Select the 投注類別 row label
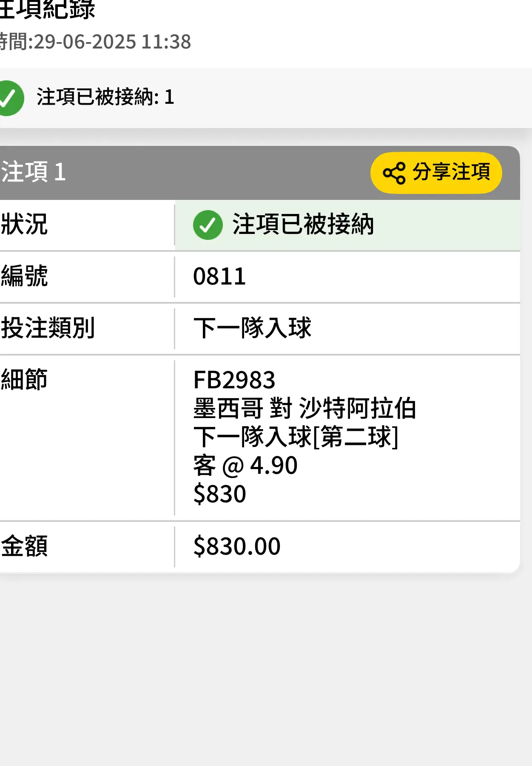 click(48, 328)
